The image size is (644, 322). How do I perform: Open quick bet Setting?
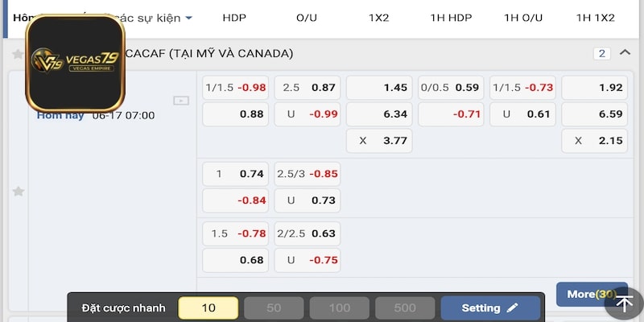click(490, 308)
